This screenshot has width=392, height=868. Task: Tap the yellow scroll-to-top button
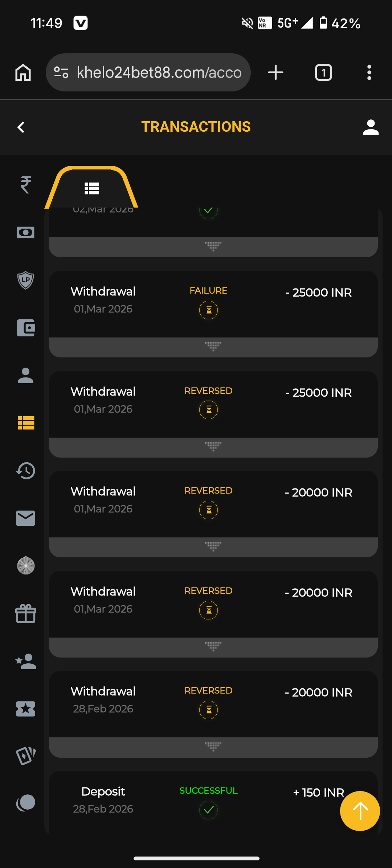tap(360, 811)
